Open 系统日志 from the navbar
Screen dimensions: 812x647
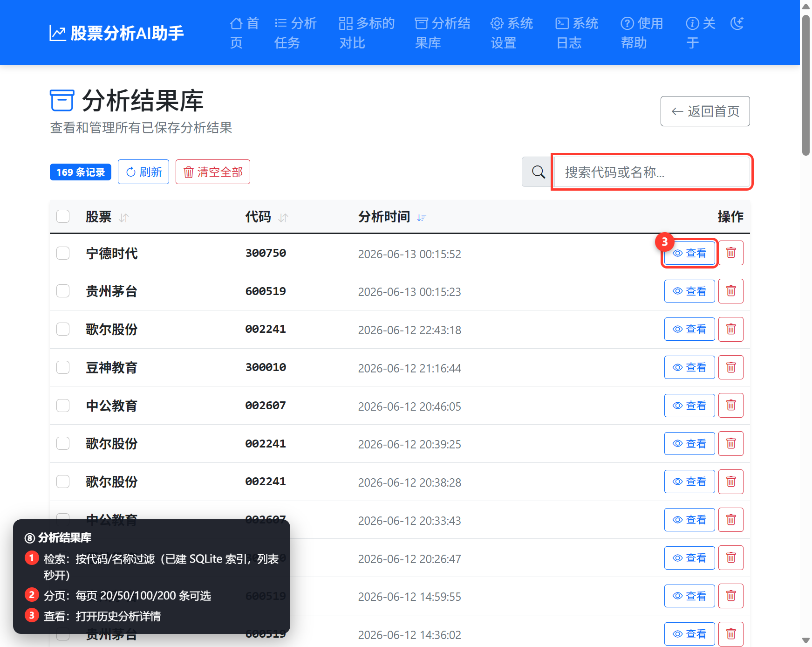(577, 33)
